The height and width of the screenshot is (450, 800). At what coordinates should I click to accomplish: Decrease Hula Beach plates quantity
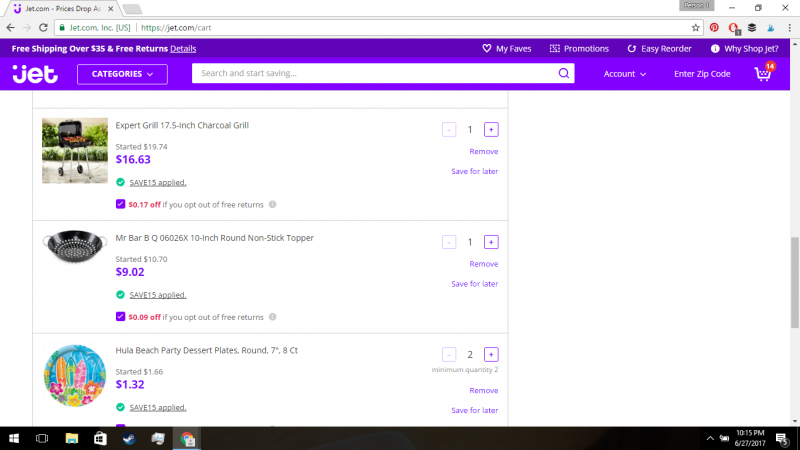click(x=449, y=354)
